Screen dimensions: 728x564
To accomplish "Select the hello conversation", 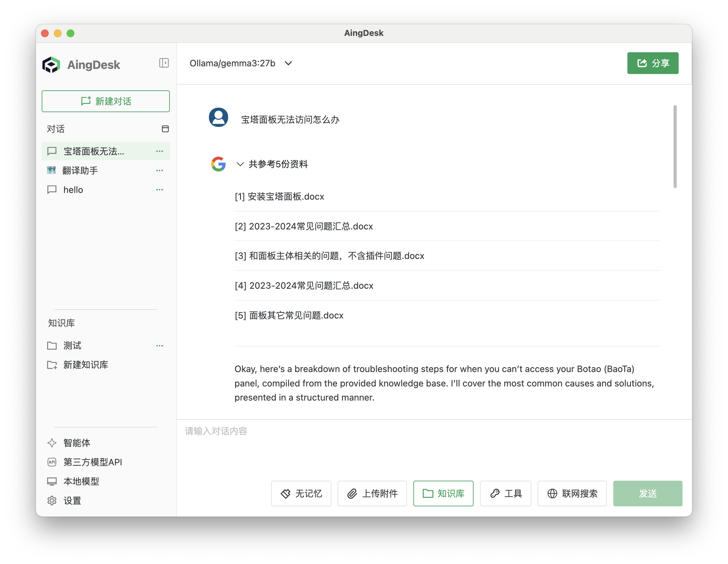I will [x=73, y=190].
